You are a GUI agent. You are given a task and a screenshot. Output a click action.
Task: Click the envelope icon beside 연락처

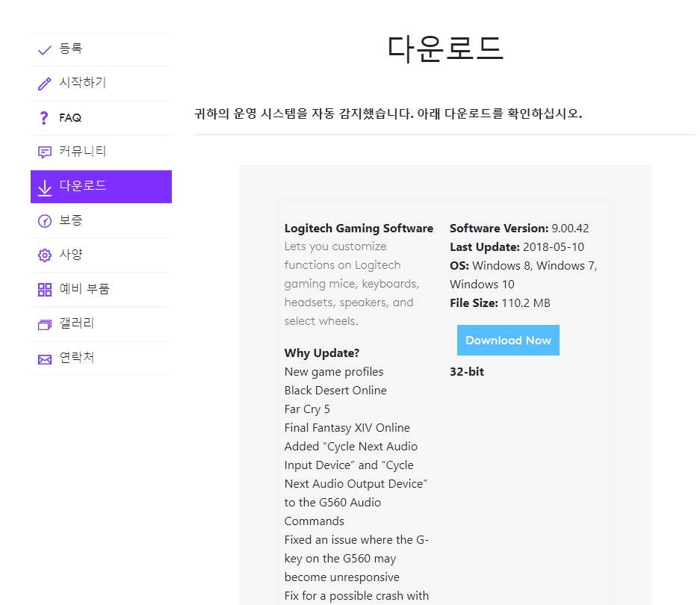tap(45, 359)
